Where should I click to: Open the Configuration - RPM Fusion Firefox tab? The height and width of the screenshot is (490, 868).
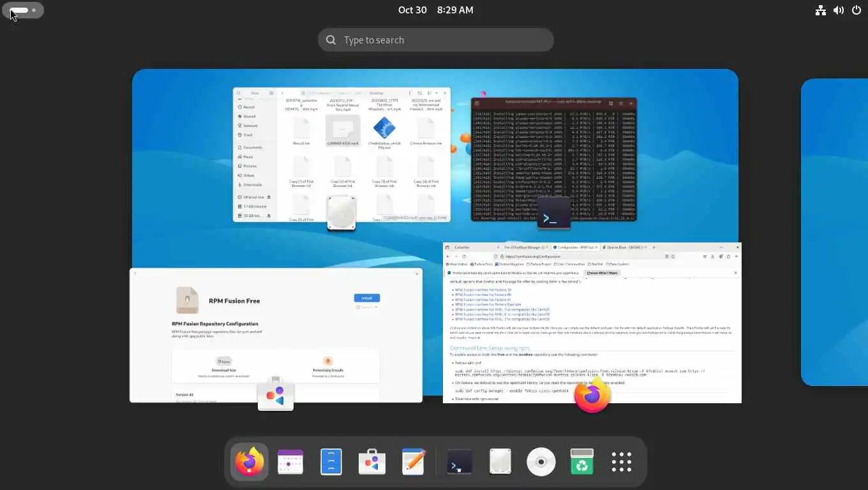574,247
